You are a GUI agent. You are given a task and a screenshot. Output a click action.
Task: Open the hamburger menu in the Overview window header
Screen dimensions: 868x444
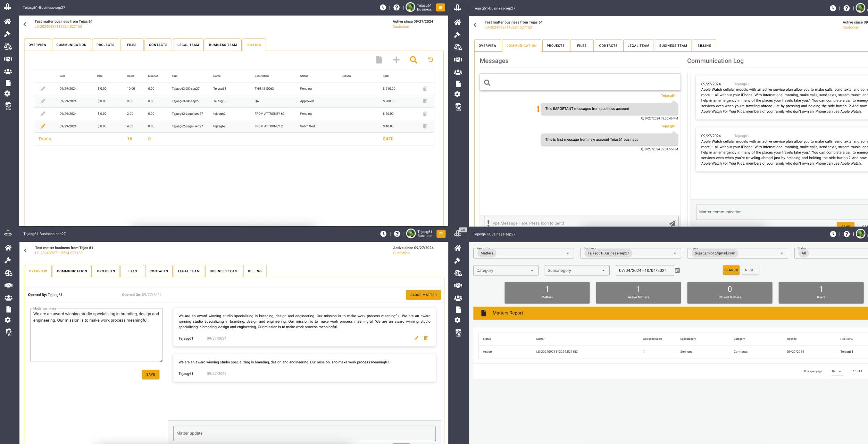click(x=441, y=234)
